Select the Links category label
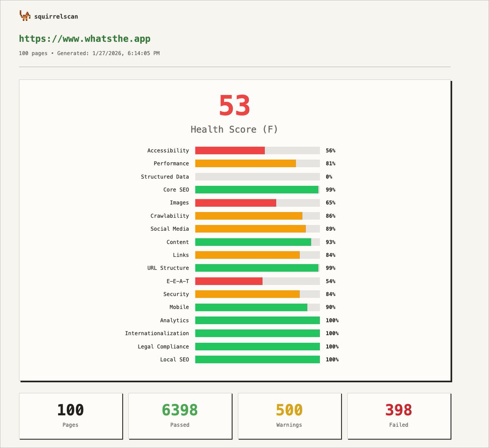This screenshot has height=448, width=489. 181,255
